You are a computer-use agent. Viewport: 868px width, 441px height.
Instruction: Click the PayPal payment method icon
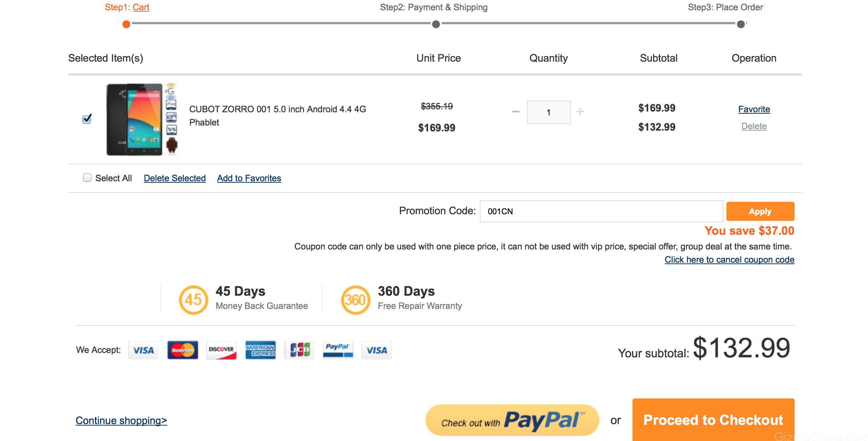tap(338, 350)
